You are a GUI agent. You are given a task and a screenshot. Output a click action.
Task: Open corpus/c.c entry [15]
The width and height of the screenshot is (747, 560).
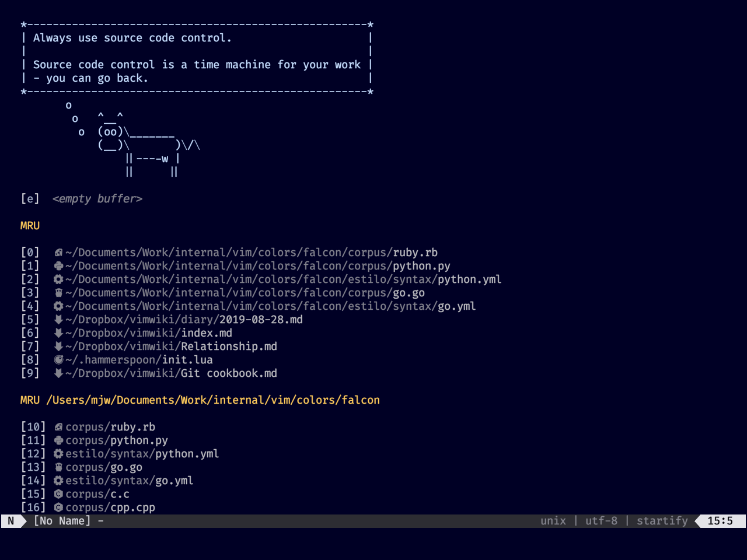[97, 494]
